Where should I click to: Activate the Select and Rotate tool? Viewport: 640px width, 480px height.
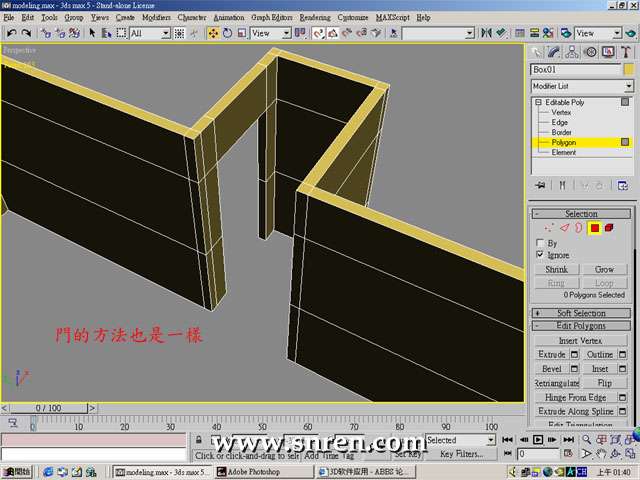tap(227, 33)
